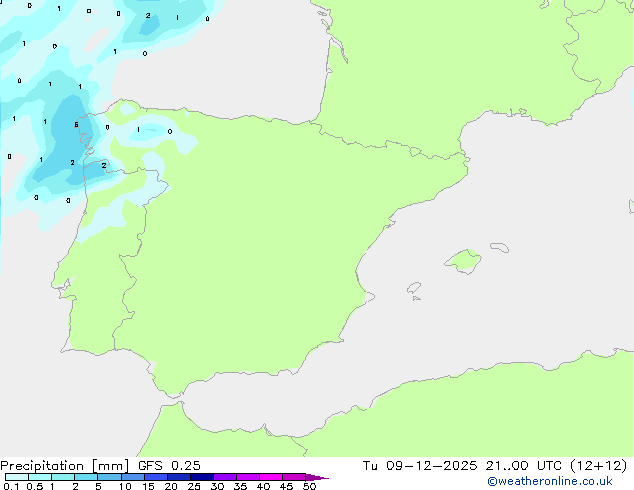Click Ibiza island outline on the map

(414, 288)
